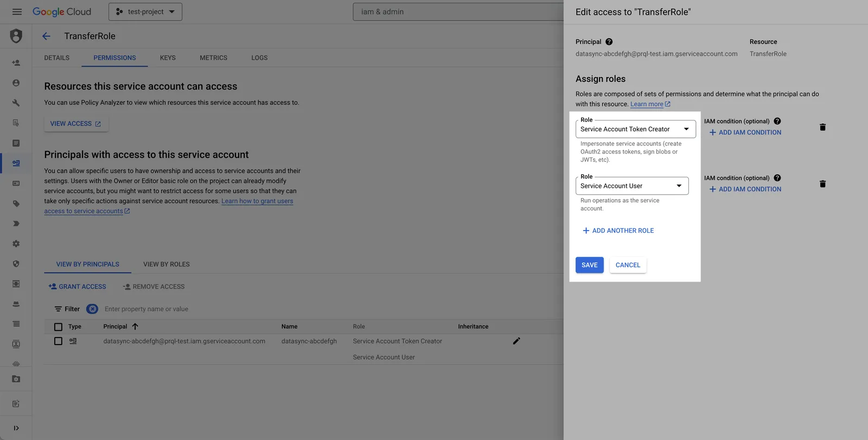This screenshot has width=868, height=440.
Task: Open the hamburger navigation menu
Action: click(17, 11)
